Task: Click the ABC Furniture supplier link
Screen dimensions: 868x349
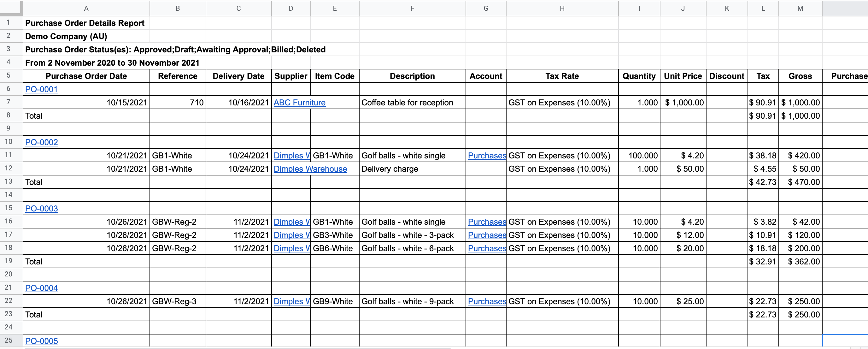Action: coord(300,103)
